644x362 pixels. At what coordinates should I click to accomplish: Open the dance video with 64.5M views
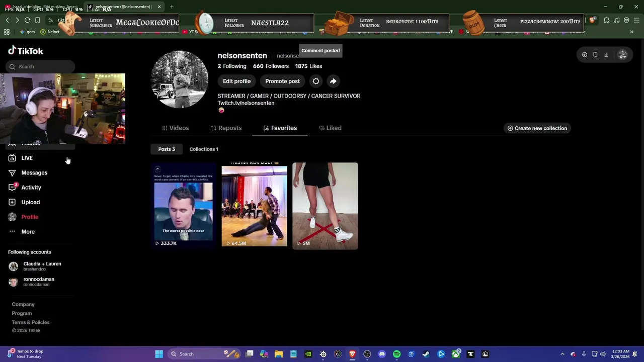[255, 206]
